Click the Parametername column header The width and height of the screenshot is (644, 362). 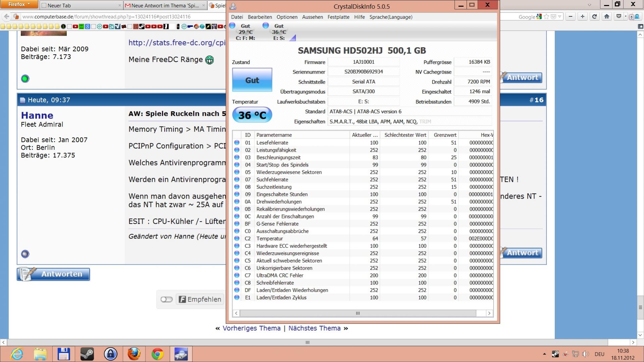tap(302, 135)
